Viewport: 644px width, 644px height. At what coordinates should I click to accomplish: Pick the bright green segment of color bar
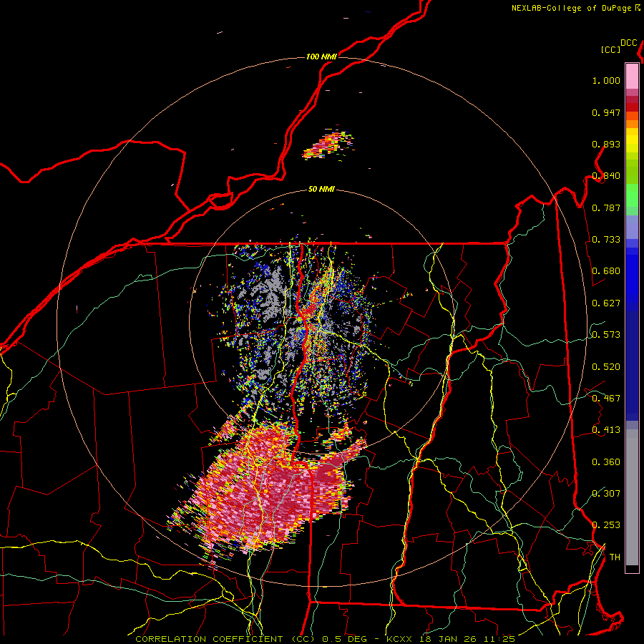pos(632,195)
